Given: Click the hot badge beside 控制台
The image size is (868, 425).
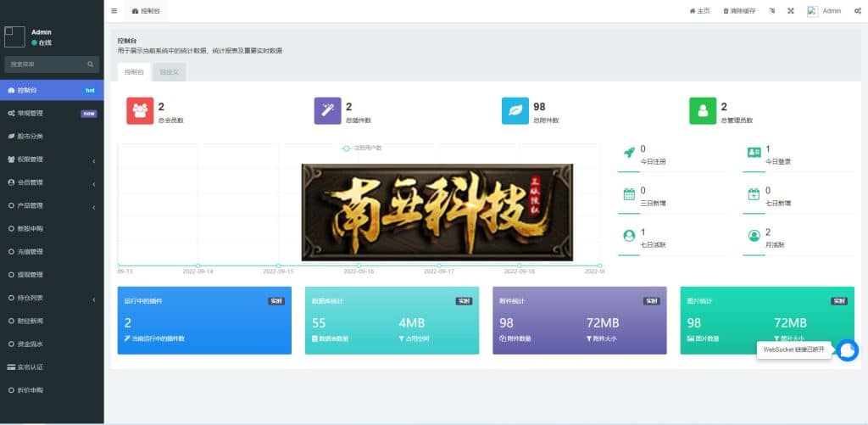Looking at the screenshot, I should 90,90.
